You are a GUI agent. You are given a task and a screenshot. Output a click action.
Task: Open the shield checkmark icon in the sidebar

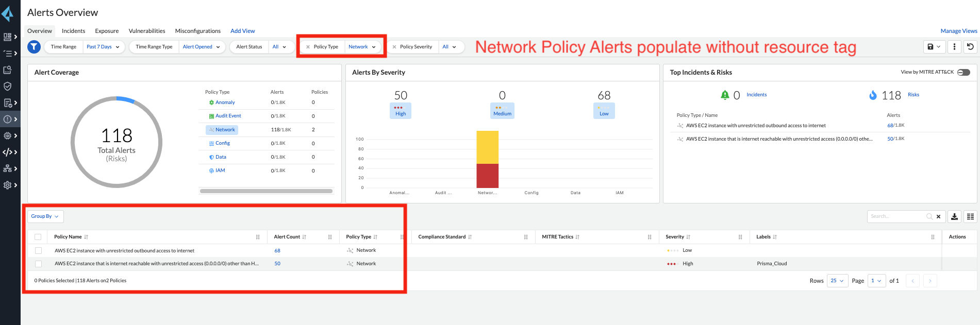point(7,86)
